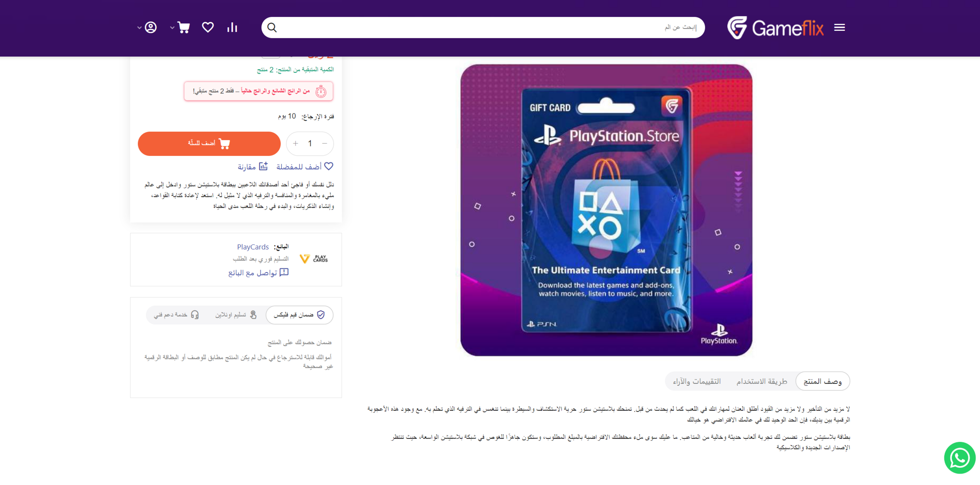Click into the search input field
The width and height of the screenshot is (980, 485).
click(488, 27)
